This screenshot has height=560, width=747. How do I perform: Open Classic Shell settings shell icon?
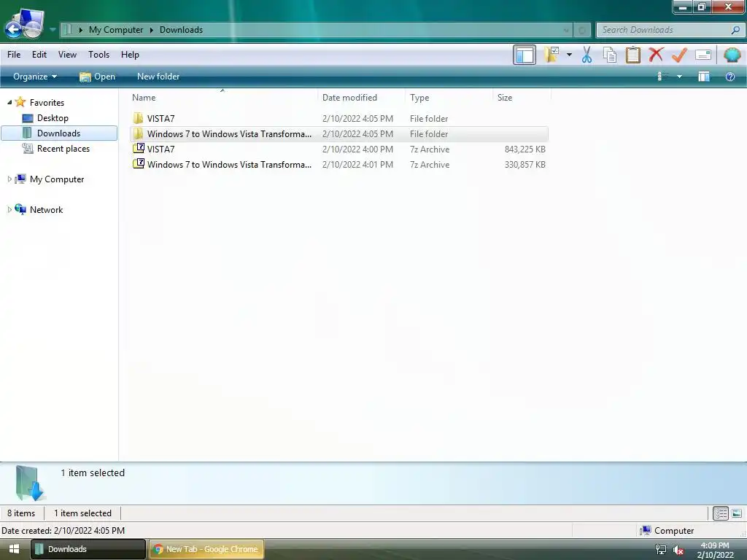coord(732,55)
